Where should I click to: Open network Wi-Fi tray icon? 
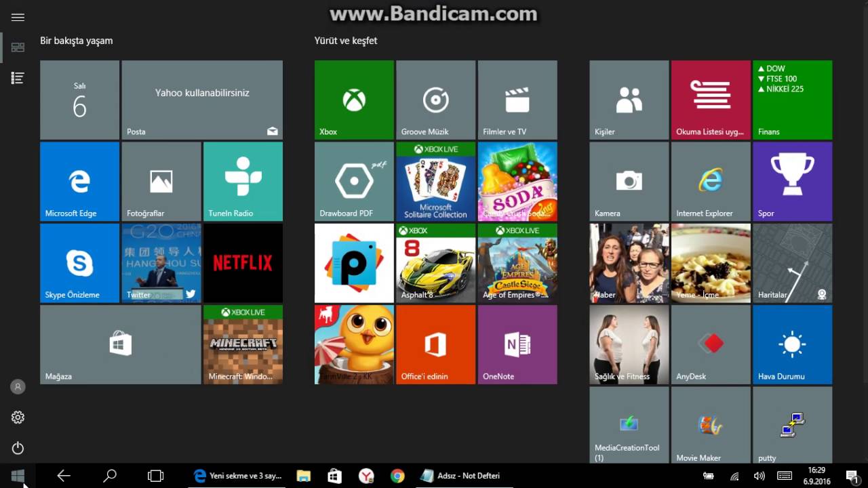pyautogui.click(x=734, y=476)
